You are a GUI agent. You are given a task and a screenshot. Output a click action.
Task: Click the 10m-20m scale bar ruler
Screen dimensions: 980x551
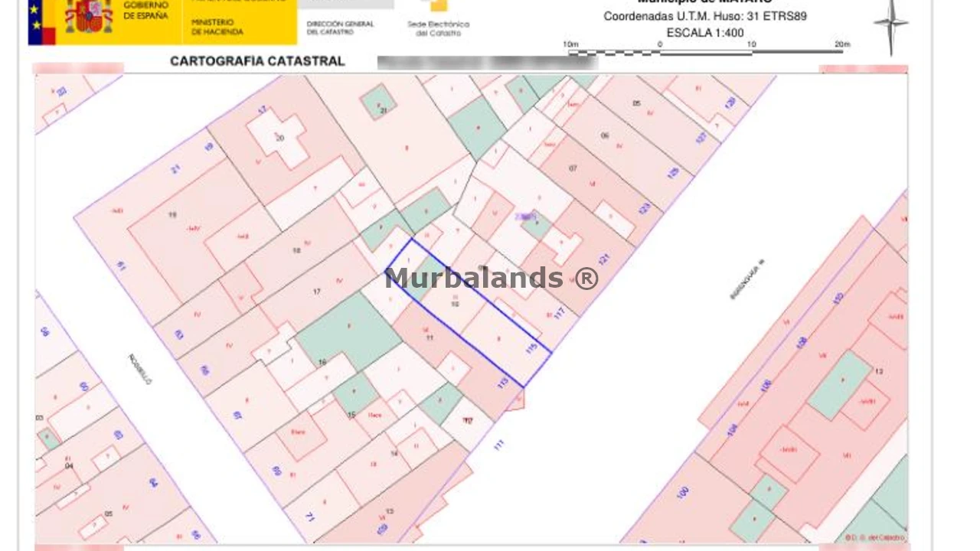tap(704, 52)
